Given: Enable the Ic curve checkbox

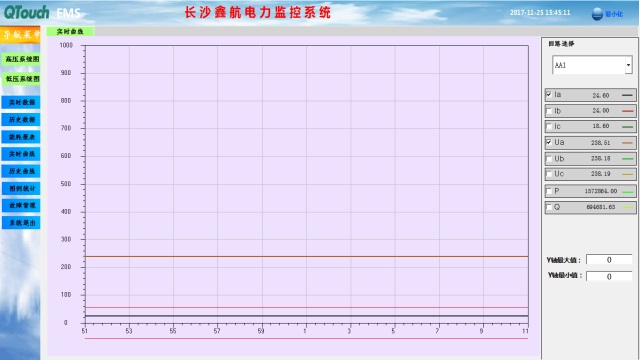Looking at the screenshot, I should tap(549, 127).
